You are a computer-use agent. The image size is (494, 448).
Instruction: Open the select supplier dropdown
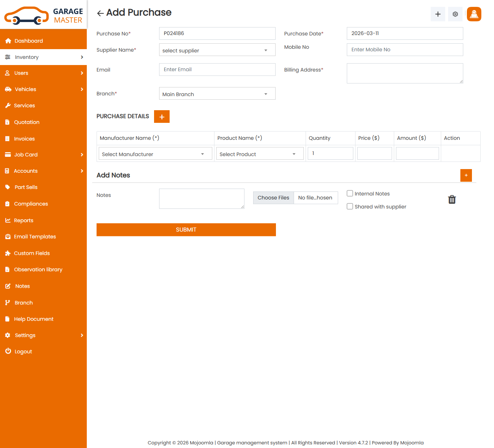(x=217, y=50)
